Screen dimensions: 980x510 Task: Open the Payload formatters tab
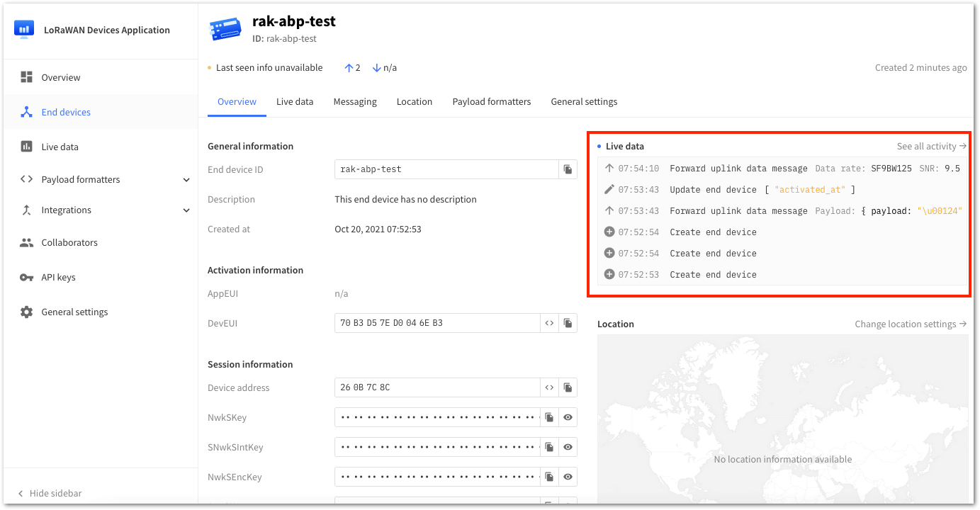[x=492, y=102]
